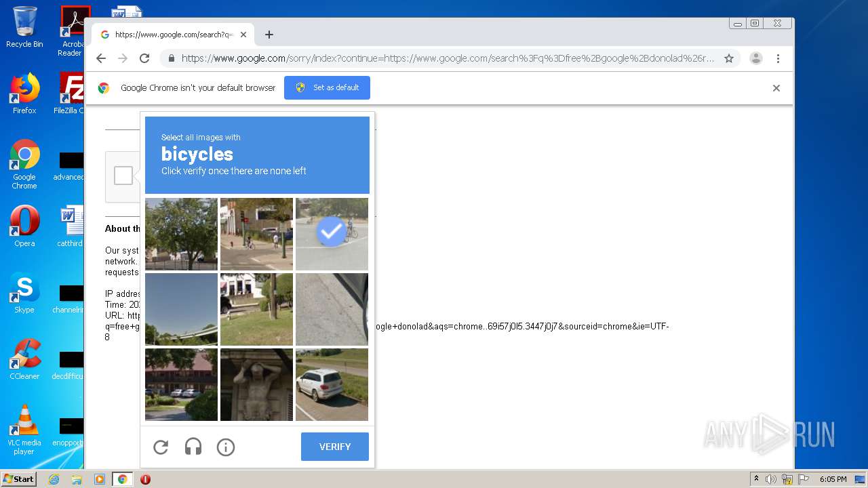Set Chrome as default browser
The height and width of the screenshot is (488, 868).
point(327,87)
